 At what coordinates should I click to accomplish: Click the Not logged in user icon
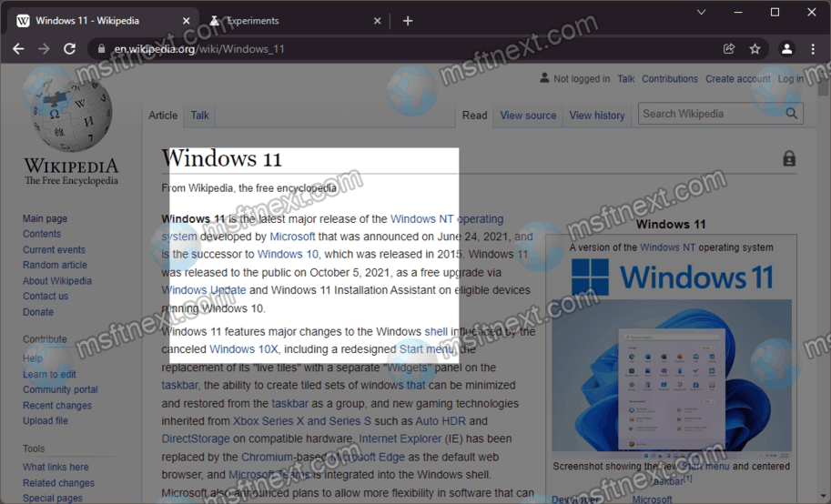point(544,78)
